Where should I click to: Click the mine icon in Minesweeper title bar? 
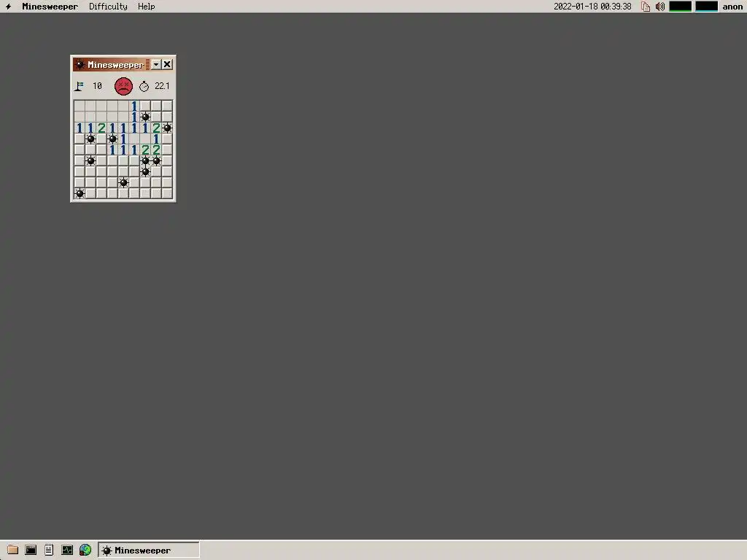[x=80, y=64]
